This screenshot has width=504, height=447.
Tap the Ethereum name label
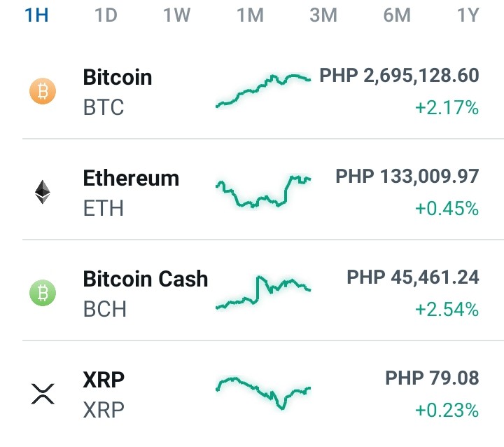point(131,178)
